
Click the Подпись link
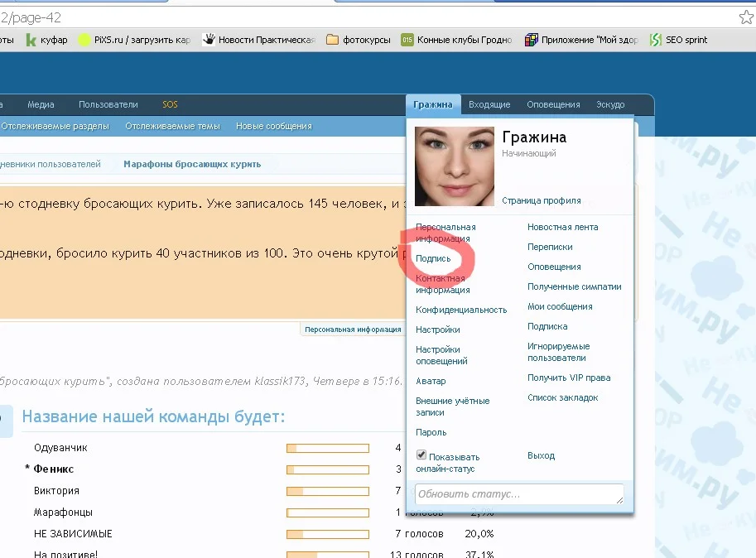pyautogui.click(x=433, y=258)
